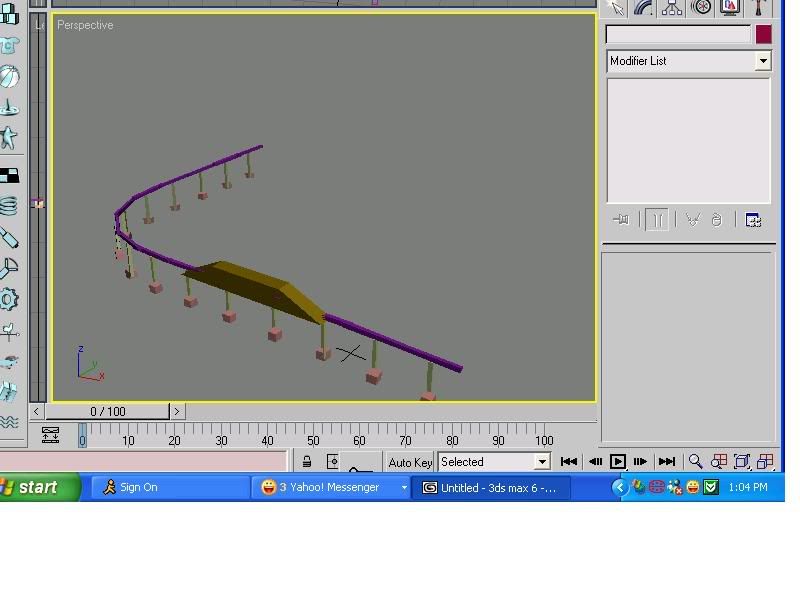
Task: Click the object name input field
Action: click(678, 35)
